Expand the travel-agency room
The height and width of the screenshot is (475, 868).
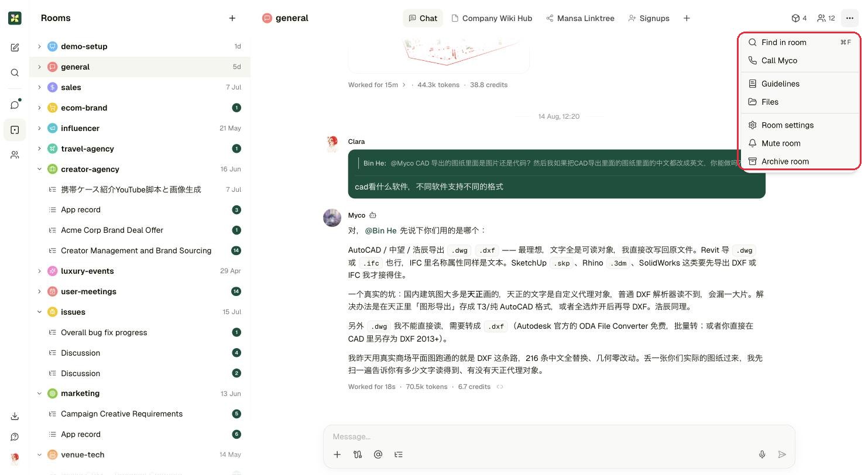click(39, 149)
